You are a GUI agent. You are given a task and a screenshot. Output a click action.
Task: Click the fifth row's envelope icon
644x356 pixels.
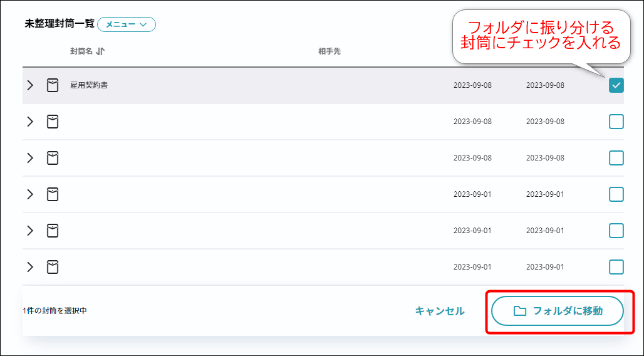coord(53,231)
